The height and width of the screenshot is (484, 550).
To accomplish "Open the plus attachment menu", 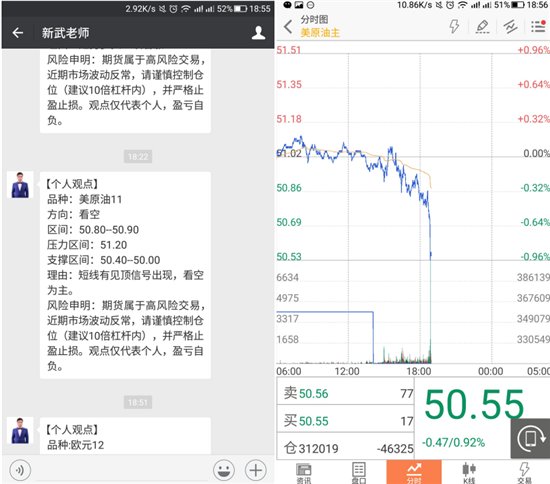I will (x=255, y=470).
